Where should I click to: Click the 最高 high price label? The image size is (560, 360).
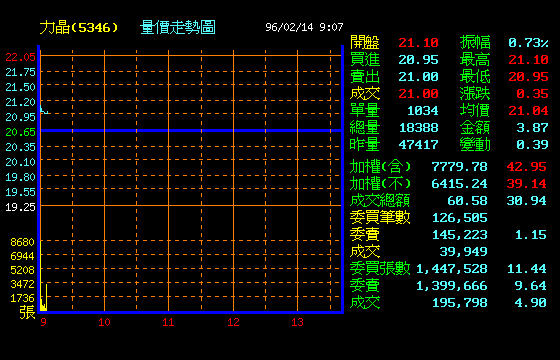point(475,60)
